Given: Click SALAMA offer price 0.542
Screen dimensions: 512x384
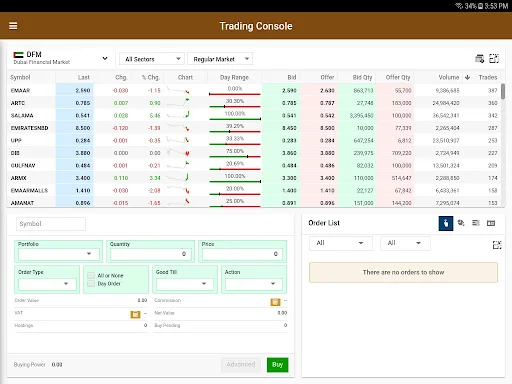Looking at the screenshot, I should tap(327, 115).
